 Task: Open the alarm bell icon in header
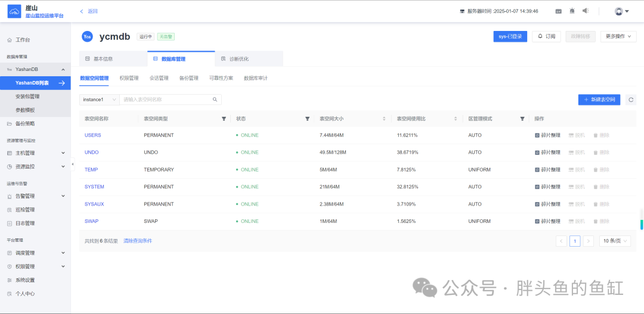tap(572, 11)
